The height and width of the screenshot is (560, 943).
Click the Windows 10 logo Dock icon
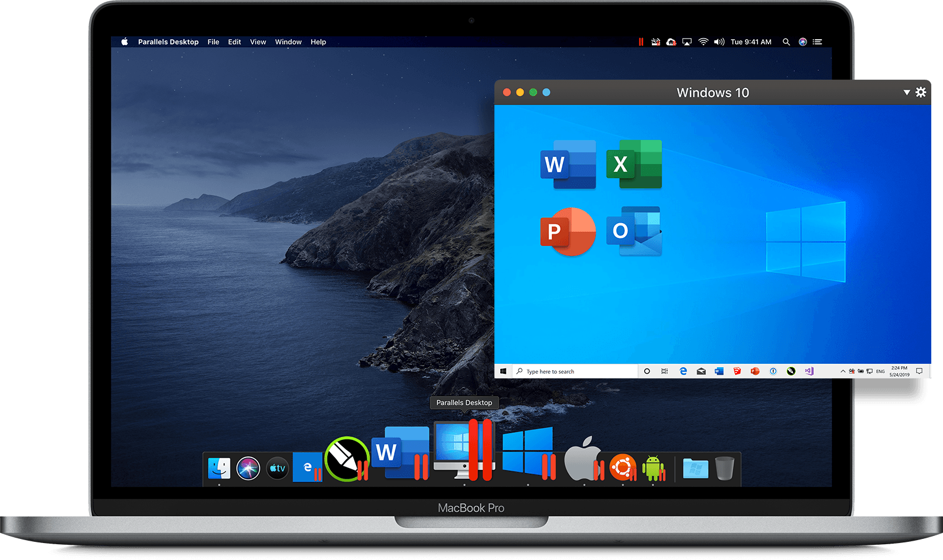point(528,453)
